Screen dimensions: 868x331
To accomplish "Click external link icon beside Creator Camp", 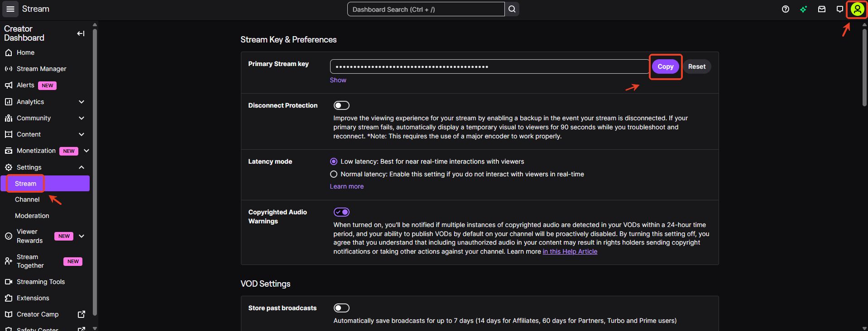I will point(82,314).
